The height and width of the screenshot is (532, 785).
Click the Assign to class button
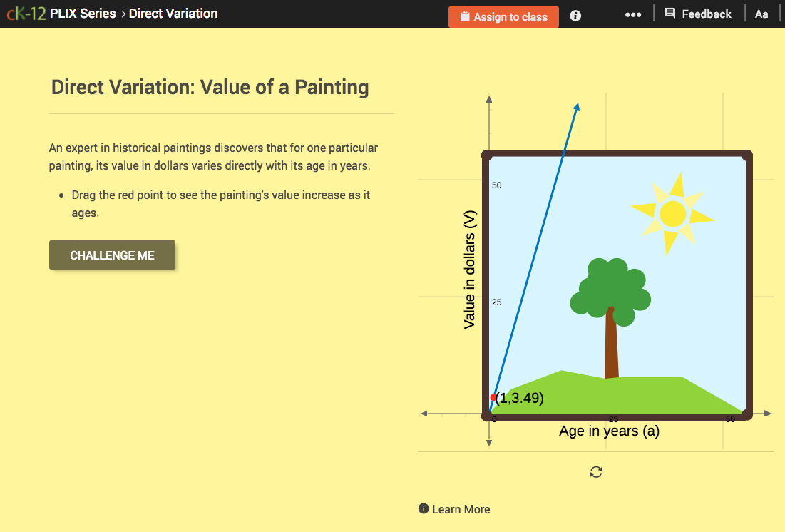(x=504, y=16)
